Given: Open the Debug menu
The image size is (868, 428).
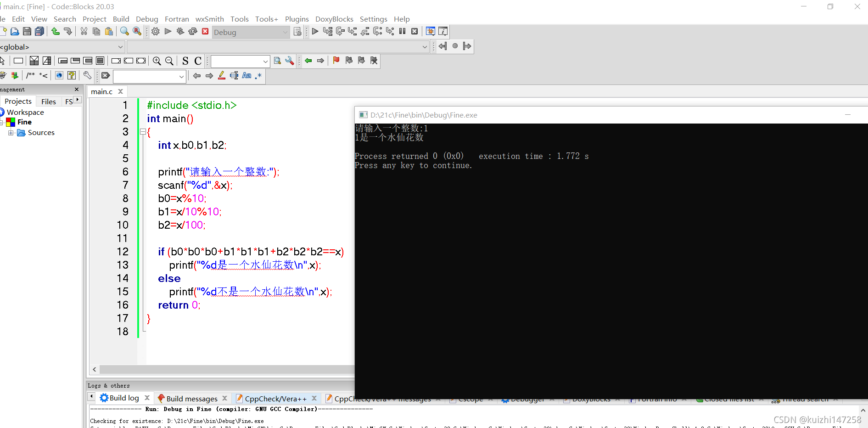Looking at the screenshot, I should point(147,19).
